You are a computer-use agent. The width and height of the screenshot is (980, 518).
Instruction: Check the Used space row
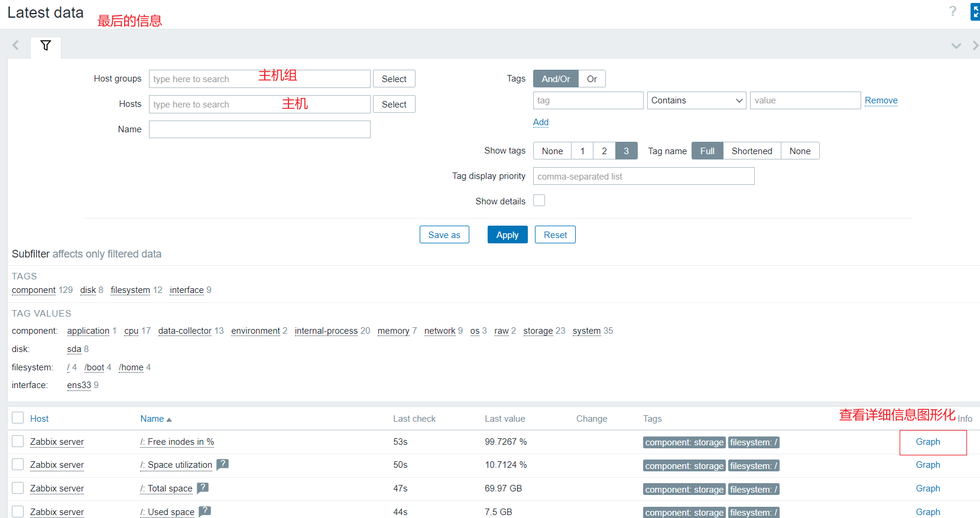click(x=18, y=512)
